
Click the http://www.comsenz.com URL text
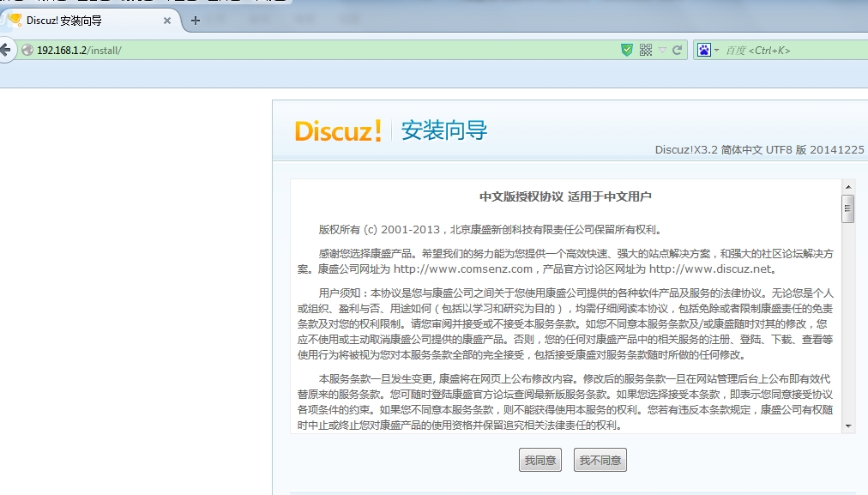pos(463,269)
